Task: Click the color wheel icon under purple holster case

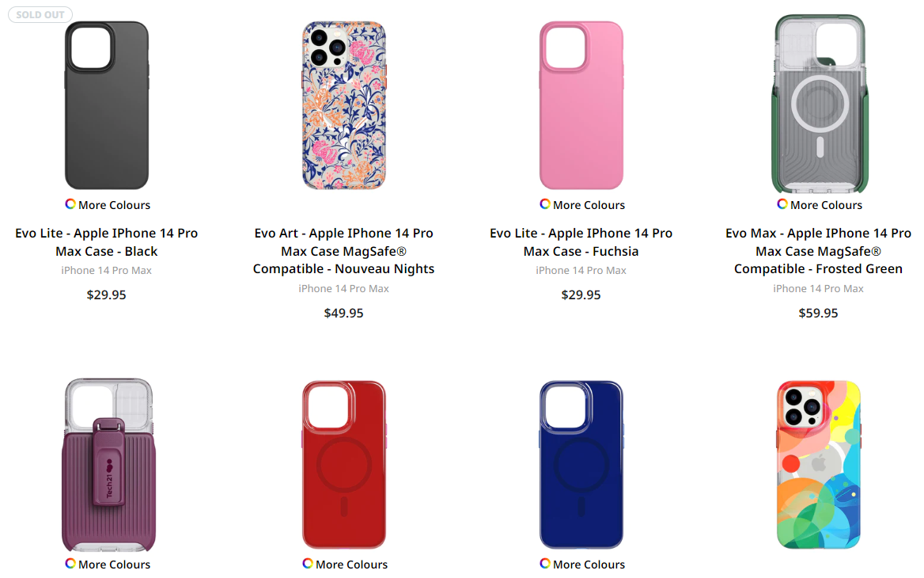Action: [70, 563]
